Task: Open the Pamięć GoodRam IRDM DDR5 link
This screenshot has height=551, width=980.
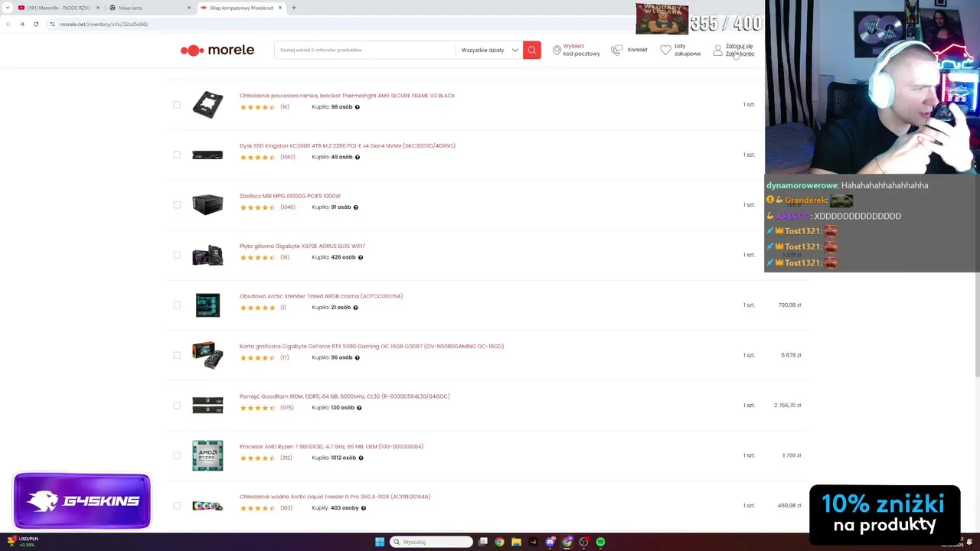Action: pyautogui.click(x=345, y=396)
